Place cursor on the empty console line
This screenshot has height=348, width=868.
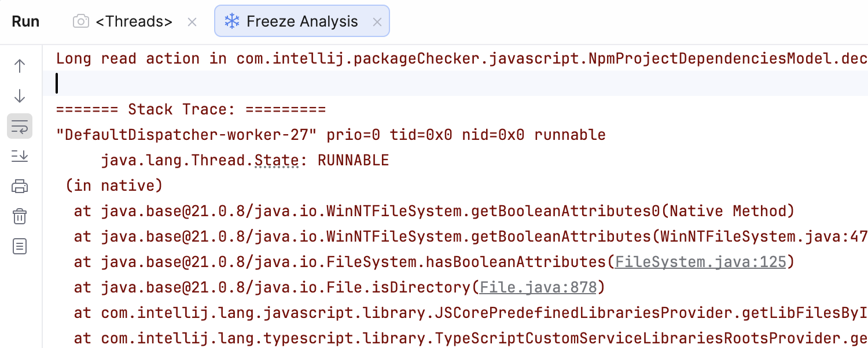(347, 84)
